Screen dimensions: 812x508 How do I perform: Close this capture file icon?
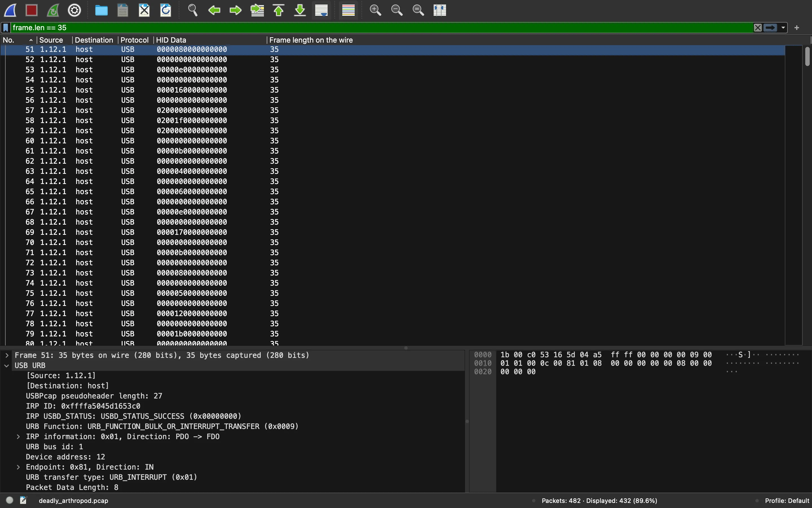click(x=144, y=10)
